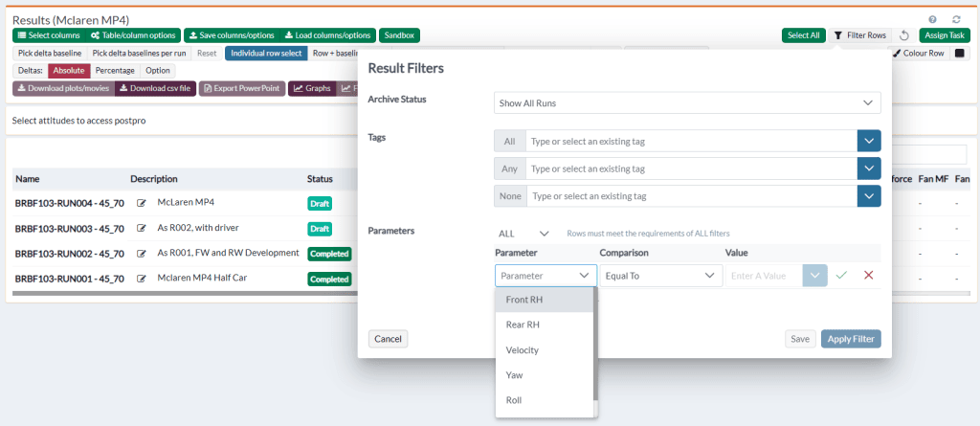Edit description of BRBF103-RUN003 row
Viewport: 980px width, 426px height.
[142, 229]
